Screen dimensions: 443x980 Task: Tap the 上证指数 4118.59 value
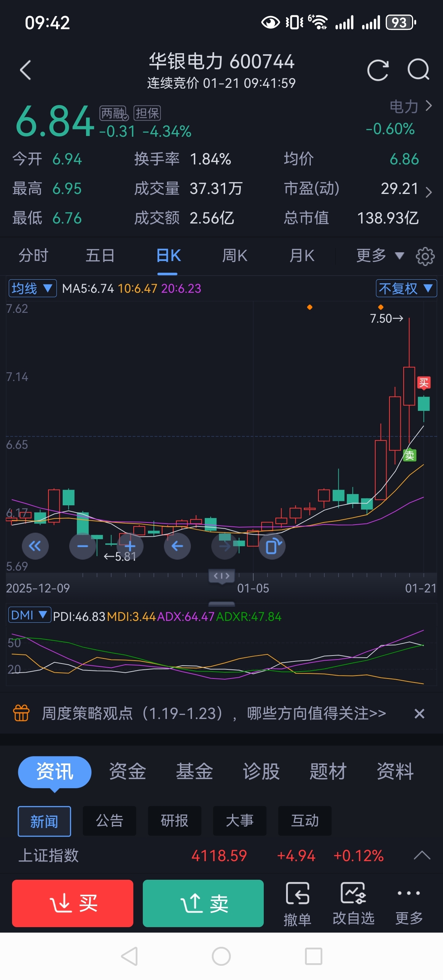click(x=219, y=856)
